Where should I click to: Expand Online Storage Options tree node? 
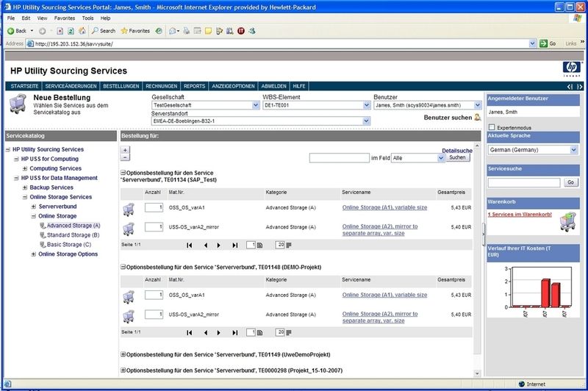tap(33, 254)
